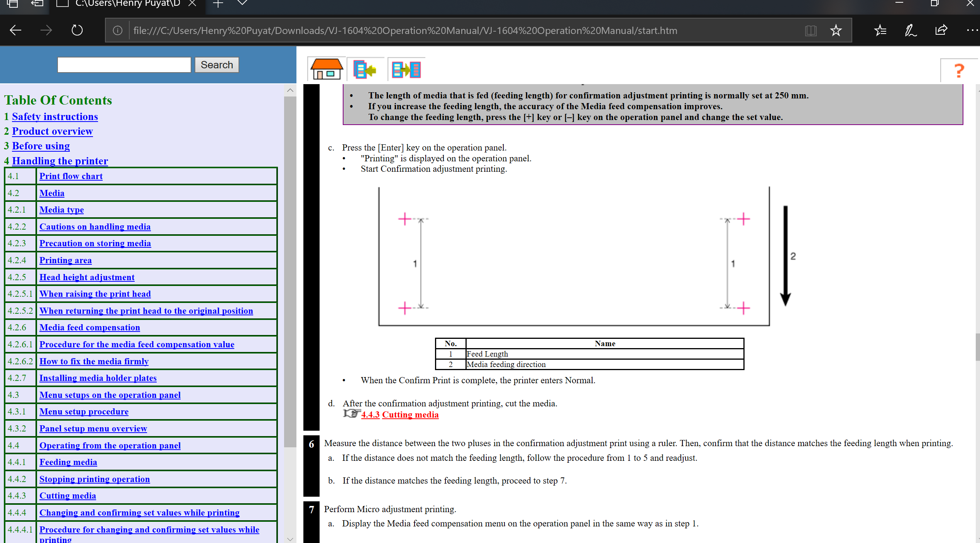Viewport: 980px width, 543px height.
Task: Click the 'Media feeding direction' table cell
Action: click(x=604, y=364)
